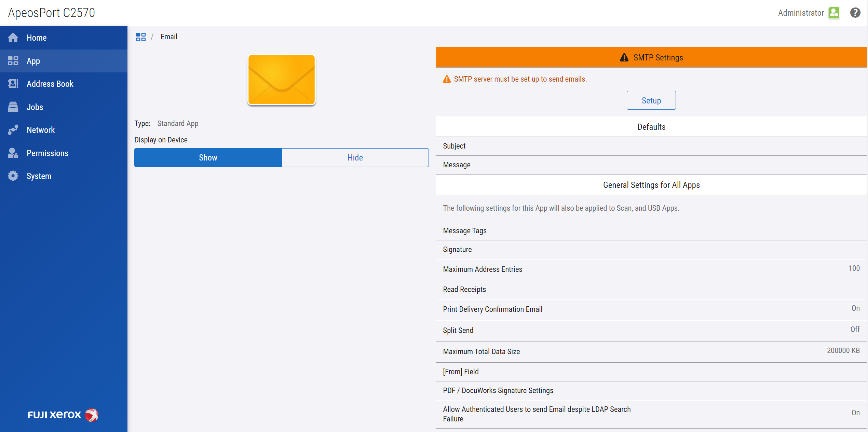Click the Address Book contact icon
This screenshot has width=868, height=432.
click(x=13, y=84)
